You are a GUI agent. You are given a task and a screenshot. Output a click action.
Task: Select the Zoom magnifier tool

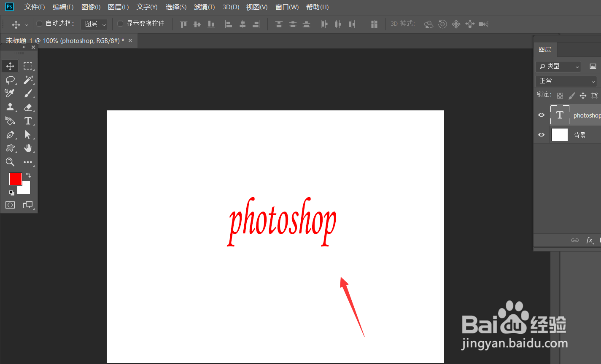(x=10, y=162)
